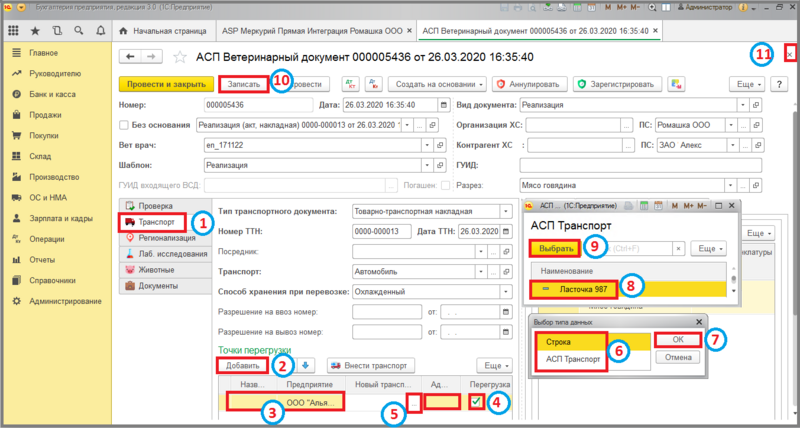Toggle the Погашен checkbox
This screenshot has height=428, width=800.
(445, 186)
